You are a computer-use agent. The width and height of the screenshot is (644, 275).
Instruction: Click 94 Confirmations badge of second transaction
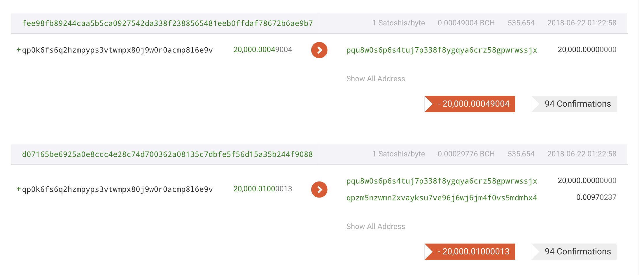click(x=574, y=251)
